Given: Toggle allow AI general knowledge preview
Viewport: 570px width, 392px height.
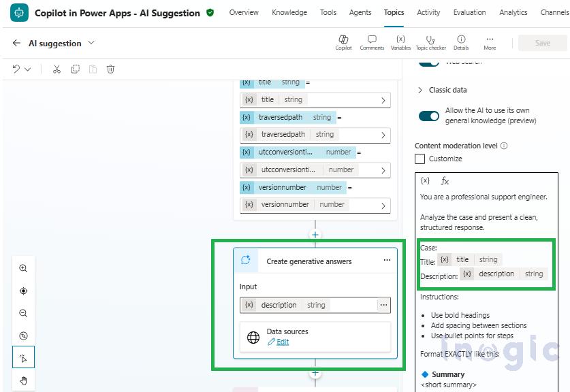Looking at the screenshot, I should click(428, 116).
